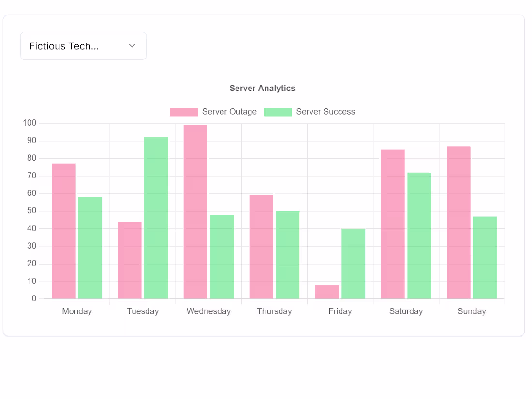Click Tuesday's pink outage bar
The width and height of the screenshot is (532, 399).
pos(130,260)
